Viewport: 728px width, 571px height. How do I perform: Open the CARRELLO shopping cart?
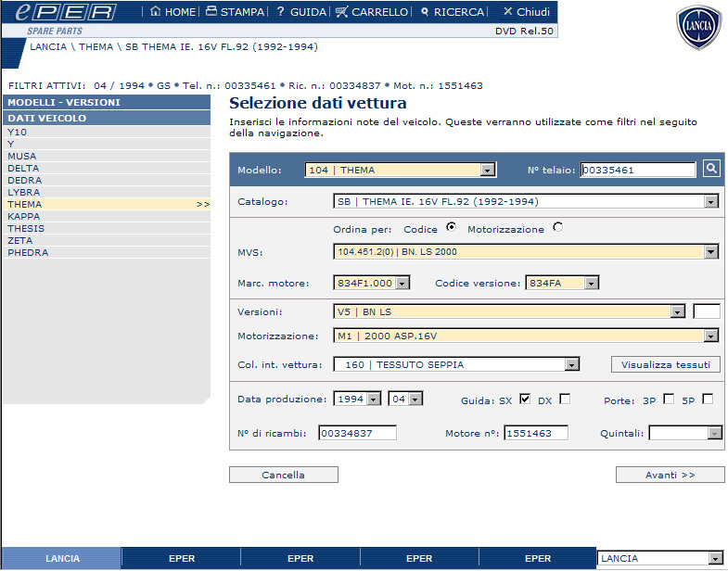point(372,12)
